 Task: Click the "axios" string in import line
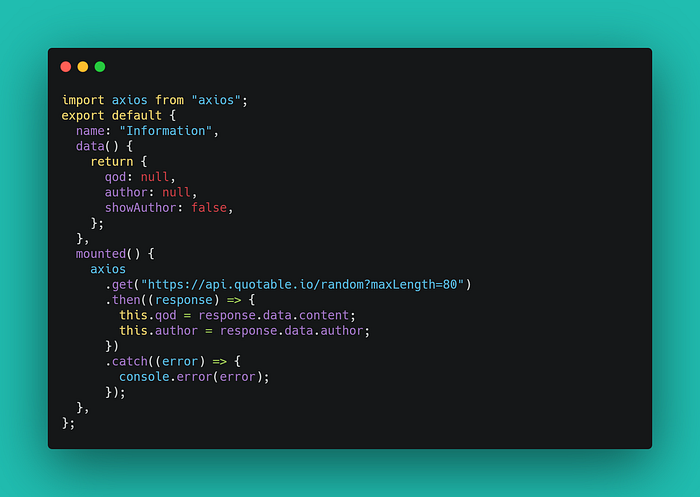(x=216, y=100)
